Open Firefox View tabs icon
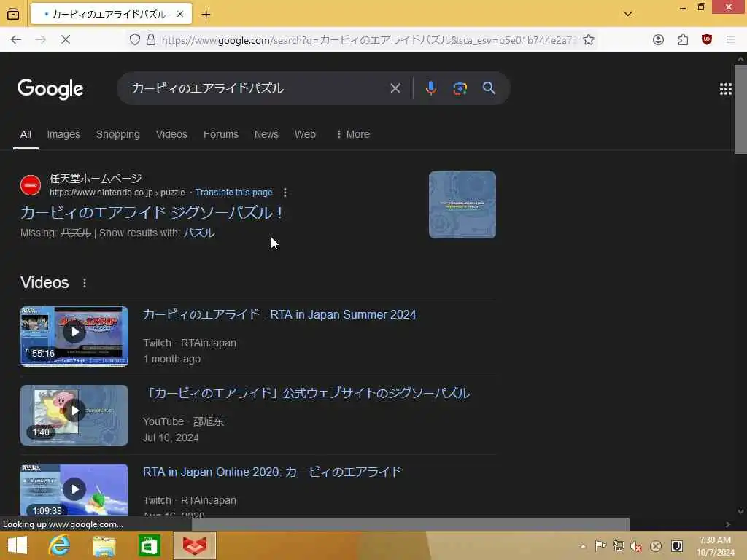The width and height of the screenshot is (747, 560). 13,14
